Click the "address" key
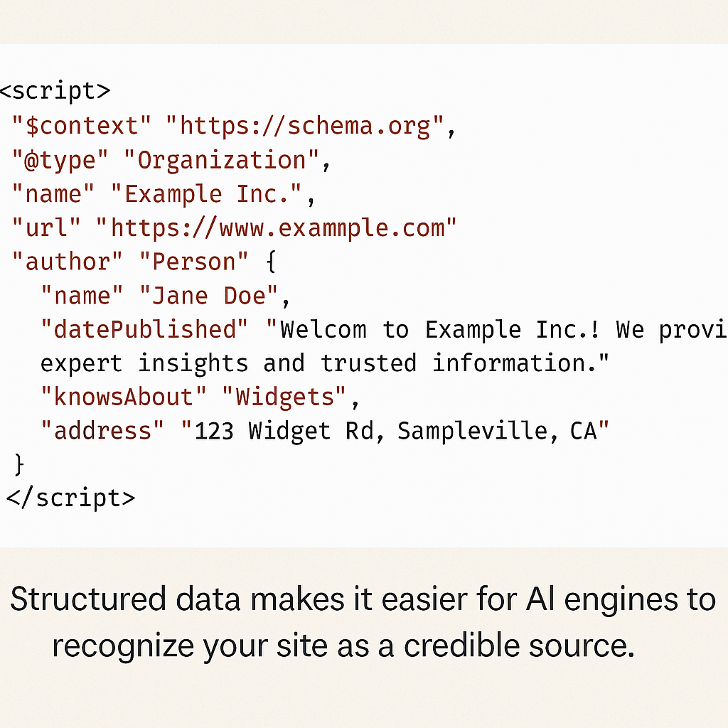 (x=103, y=431)
